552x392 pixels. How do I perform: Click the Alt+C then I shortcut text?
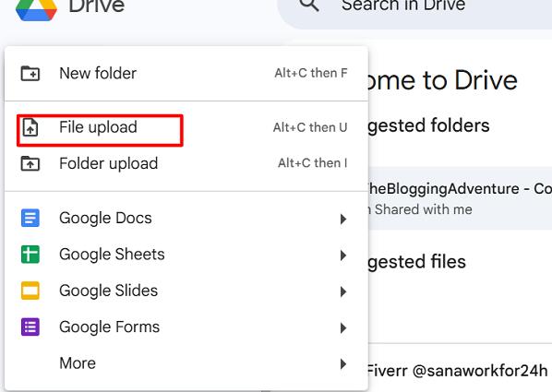coord(313,163)
